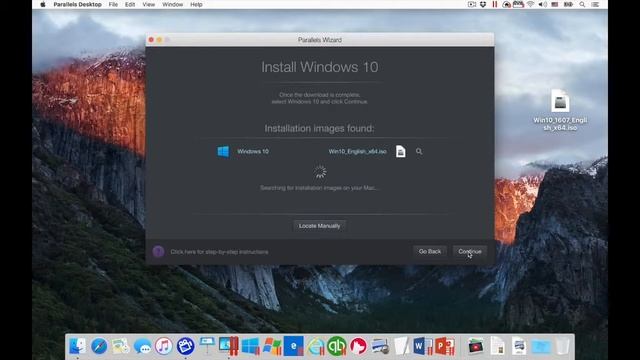Click the Dropbox menu bar icon
640x360 pixels.
tap(483, 4)
